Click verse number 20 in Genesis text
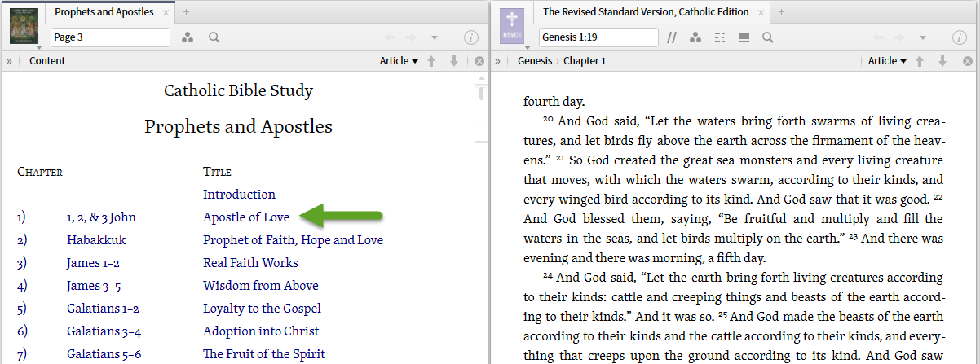 click(x=549, y=119)
